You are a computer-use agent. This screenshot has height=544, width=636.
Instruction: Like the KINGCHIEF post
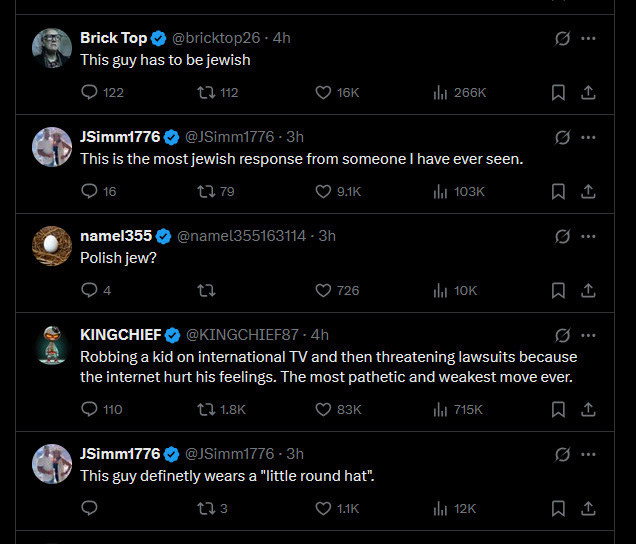pos(323,409)
